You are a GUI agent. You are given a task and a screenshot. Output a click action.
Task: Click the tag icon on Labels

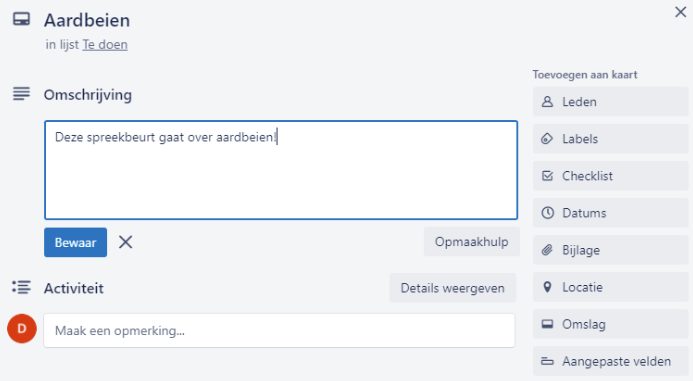[547, 139]
